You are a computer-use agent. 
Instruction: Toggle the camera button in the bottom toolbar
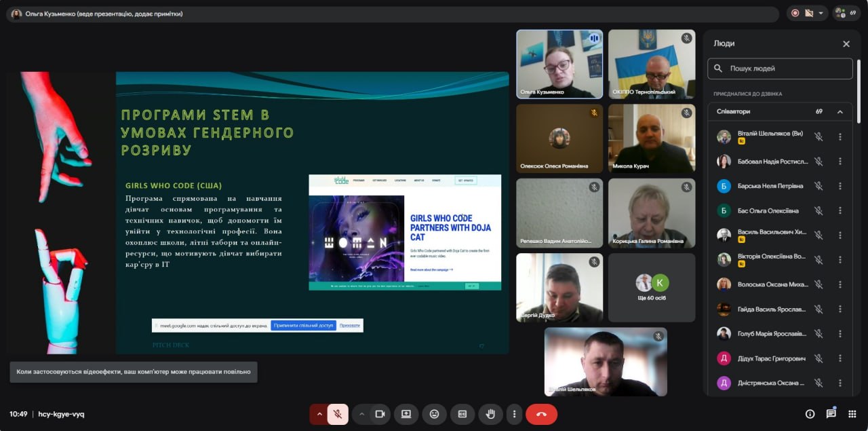point(380,414)
